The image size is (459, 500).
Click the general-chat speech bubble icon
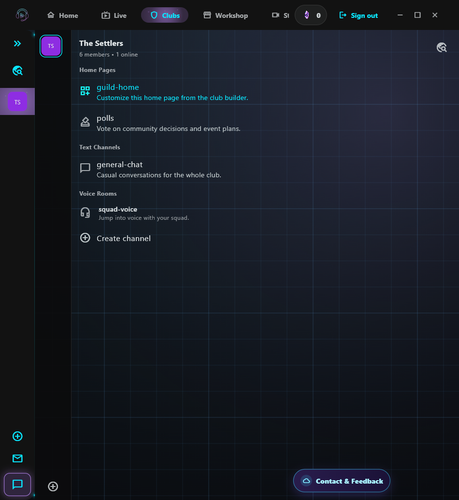[x=85, y=168]
